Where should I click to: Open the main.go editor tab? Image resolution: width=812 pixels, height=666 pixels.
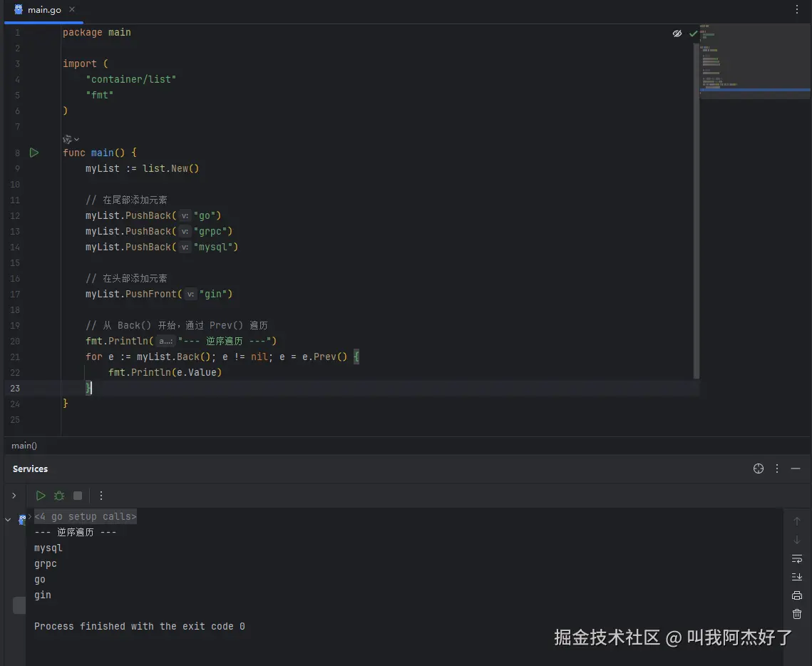tap(44, 10)
